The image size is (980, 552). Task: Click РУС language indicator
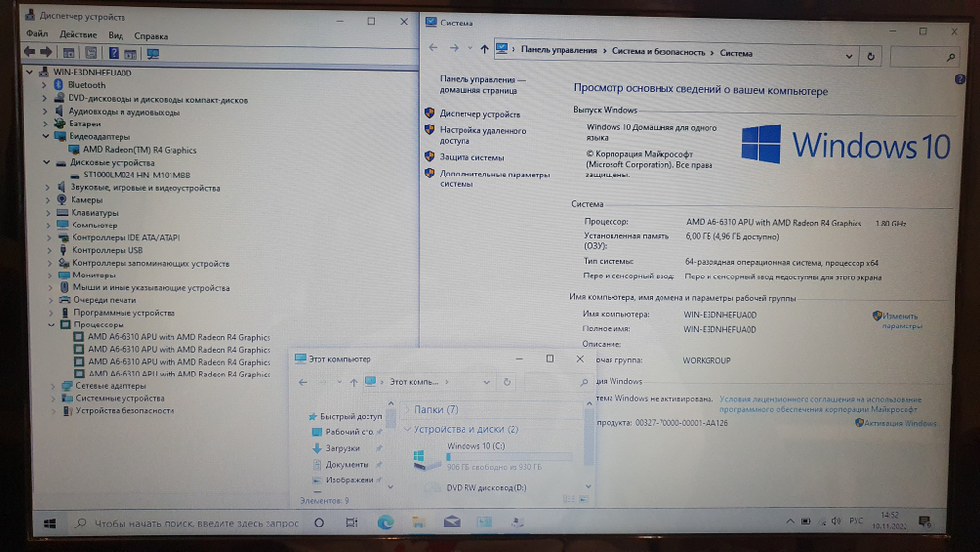pyautogui.click(x=856, y=520)
